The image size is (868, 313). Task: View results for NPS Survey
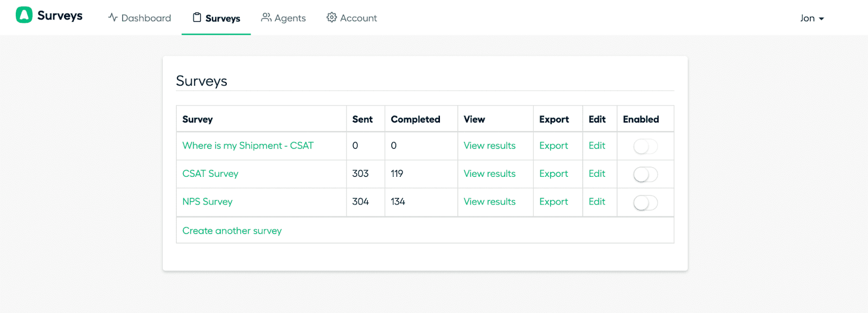pos(489,202)
